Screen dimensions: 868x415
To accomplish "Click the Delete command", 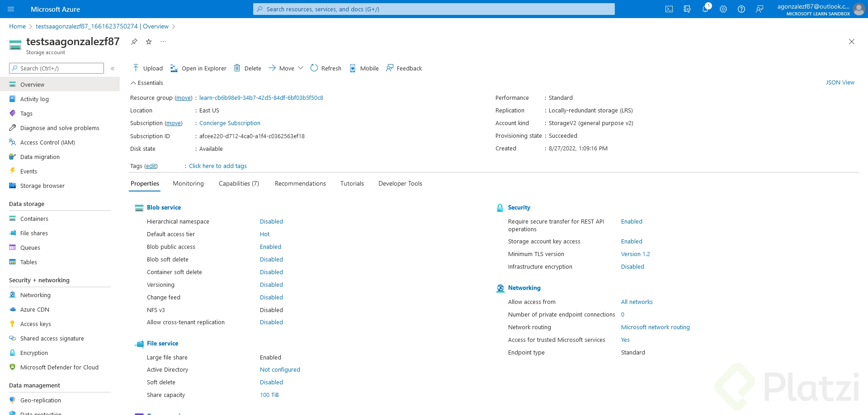I will 248,68.
